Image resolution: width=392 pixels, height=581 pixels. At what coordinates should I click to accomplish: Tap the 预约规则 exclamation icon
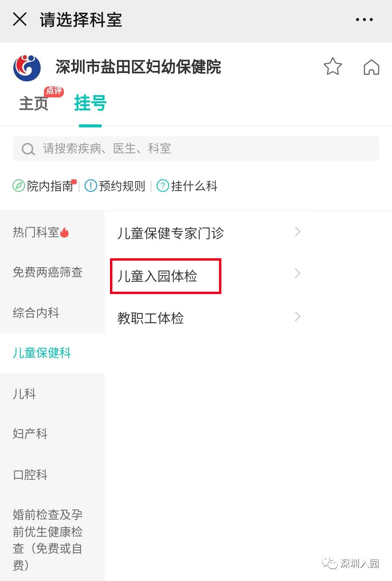(x=90, y=186)
